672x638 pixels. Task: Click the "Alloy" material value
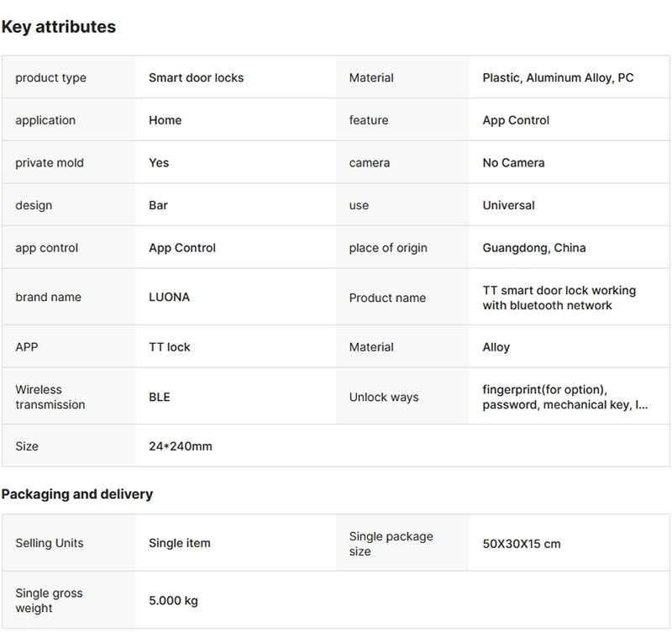tap(496, 347)
